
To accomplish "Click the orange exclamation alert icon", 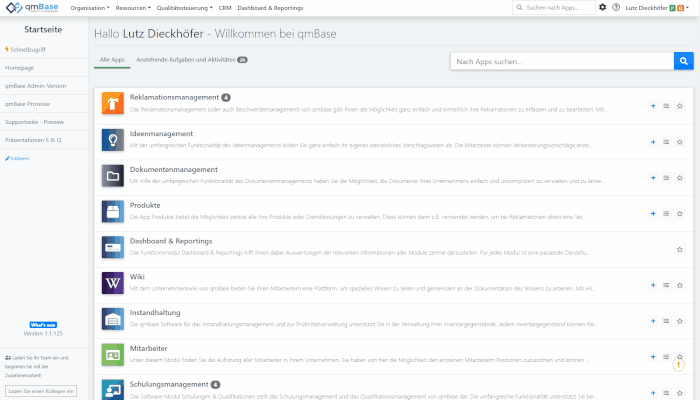I will 679,365.
